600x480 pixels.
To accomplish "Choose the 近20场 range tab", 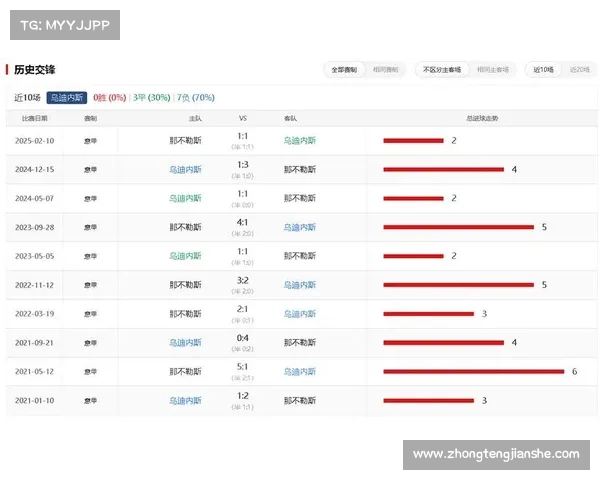I will (x=579, y=70).
